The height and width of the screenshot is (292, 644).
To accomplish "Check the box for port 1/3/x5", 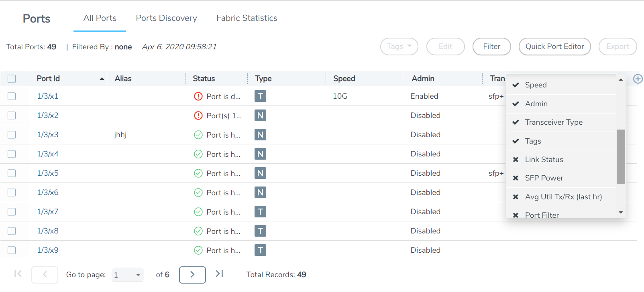I will tap(12, 173).
